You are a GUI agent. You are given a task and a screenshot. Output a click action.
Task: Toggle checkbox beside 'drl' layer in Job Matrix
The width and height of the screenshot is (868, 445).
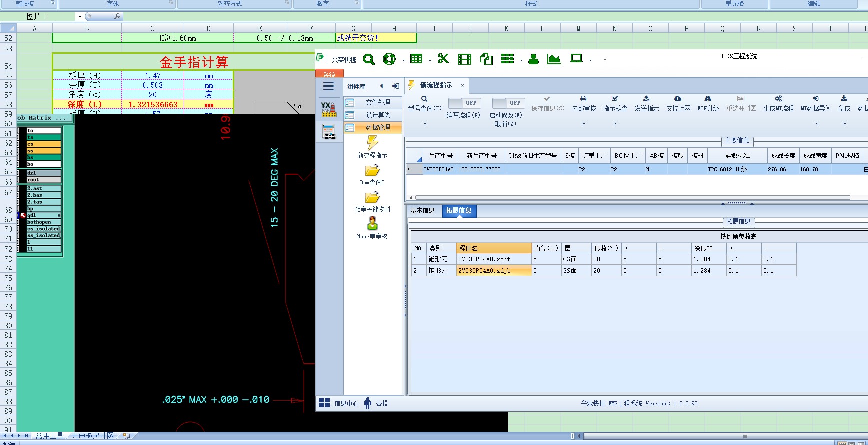18,173
